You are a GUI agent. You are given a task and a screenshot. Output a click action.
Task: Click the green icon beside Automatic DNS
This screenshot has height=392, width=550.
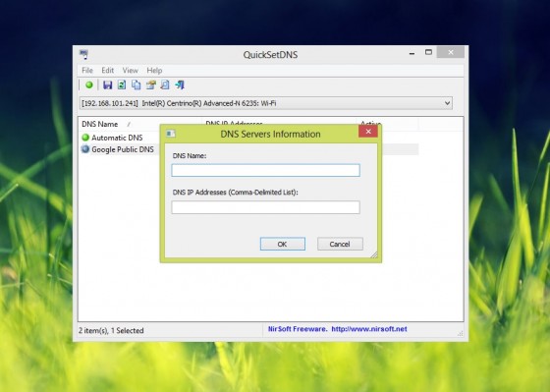pos(85,138)
